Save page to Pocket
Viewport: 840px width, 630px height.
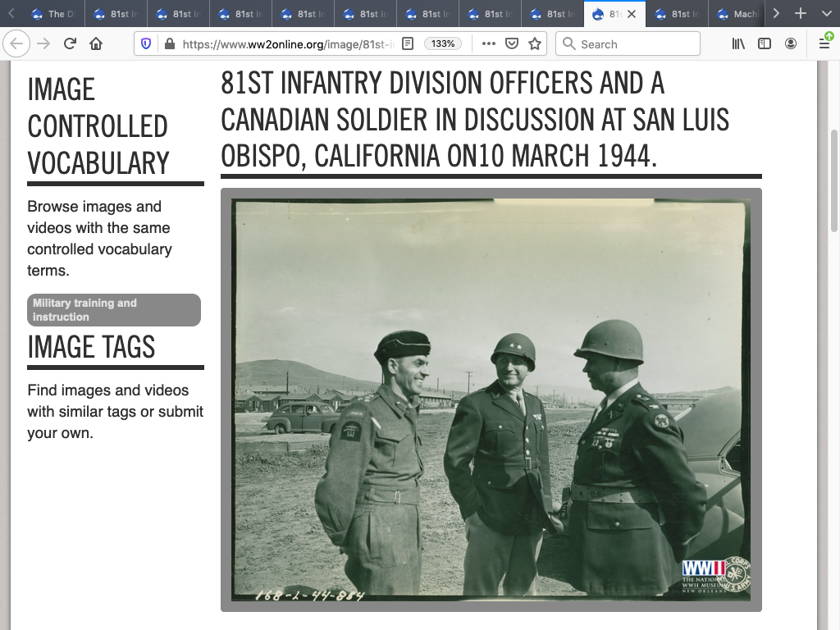tap(511, 44)
